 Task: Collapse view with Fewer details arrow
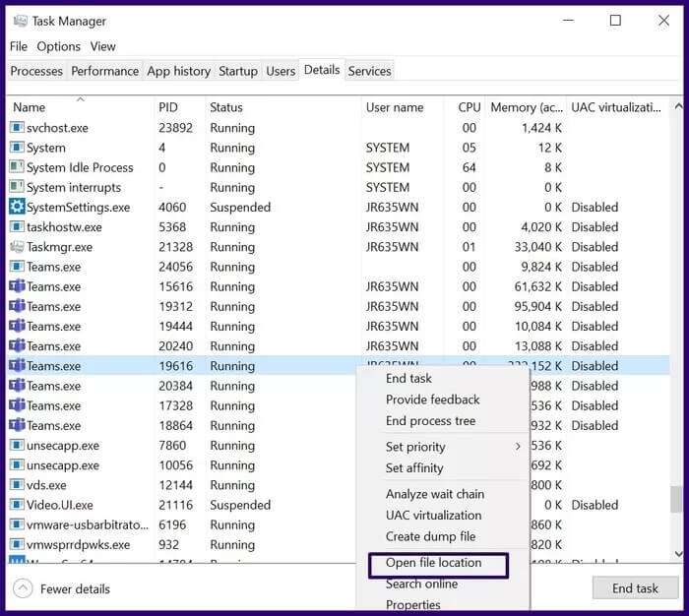(x=23, y=588)
